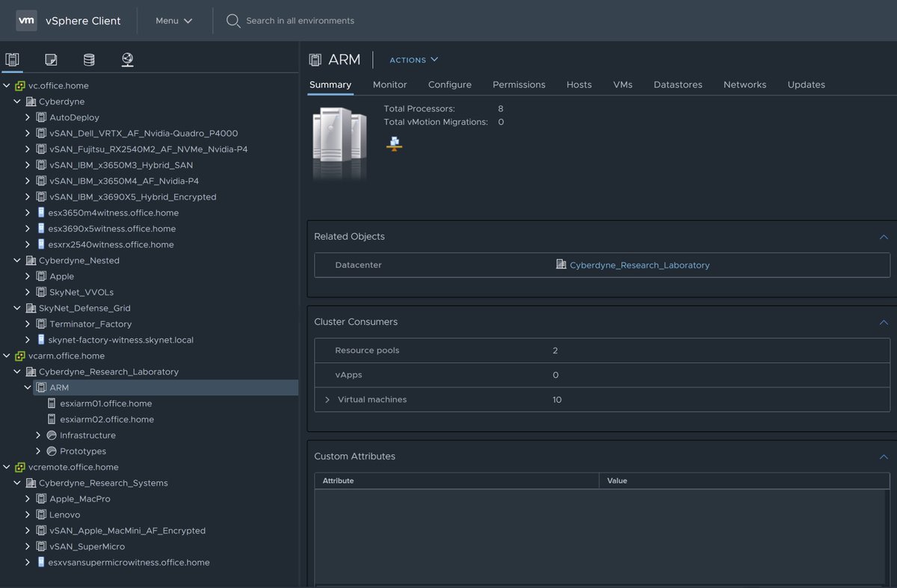The height and width of the screenshot is (588, 897).
Task: Sort by the Value column header
Action: tap(744, 480)
